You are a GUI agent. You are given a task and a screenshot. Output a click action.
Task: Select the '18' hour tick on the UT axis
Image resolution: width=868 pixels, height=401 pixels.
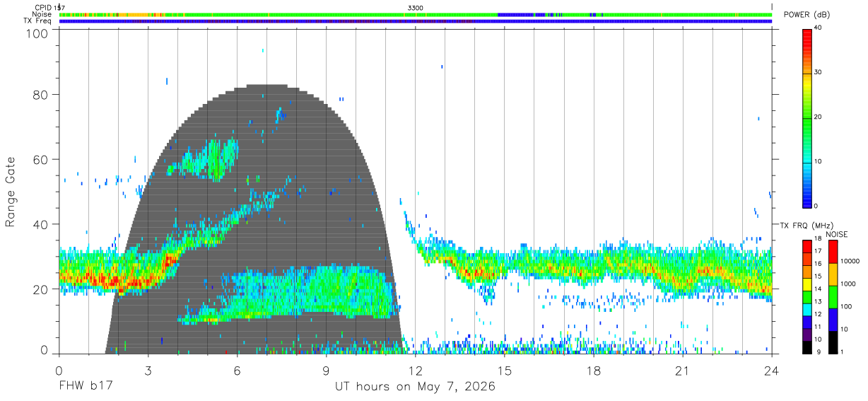point(594,370)
